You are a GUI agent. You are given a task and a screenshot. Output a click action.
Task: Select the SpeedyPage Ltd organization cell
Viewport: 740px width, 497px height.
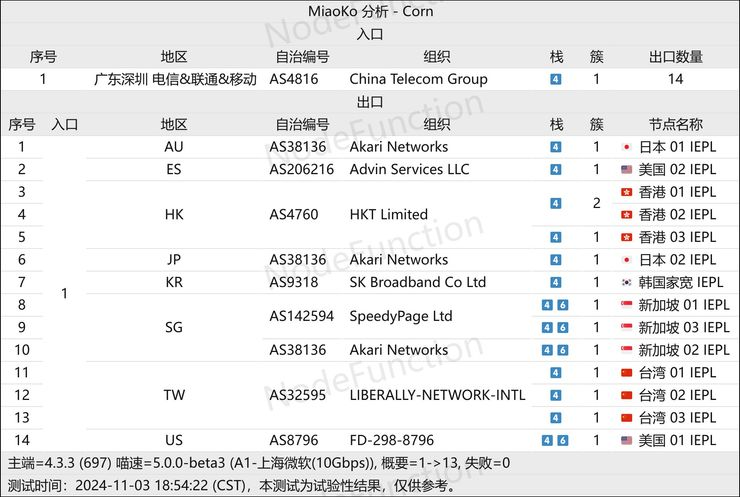(x=401, y=316)
